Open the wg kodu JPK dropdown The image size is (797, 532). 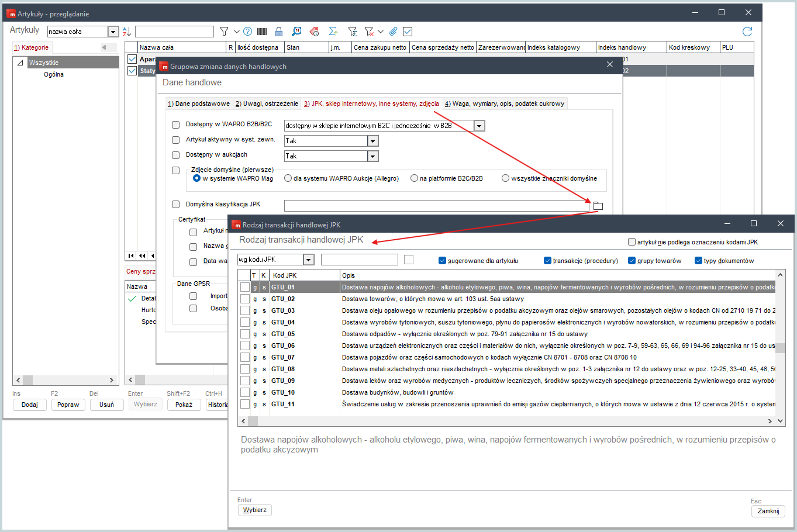coord(309,260)
